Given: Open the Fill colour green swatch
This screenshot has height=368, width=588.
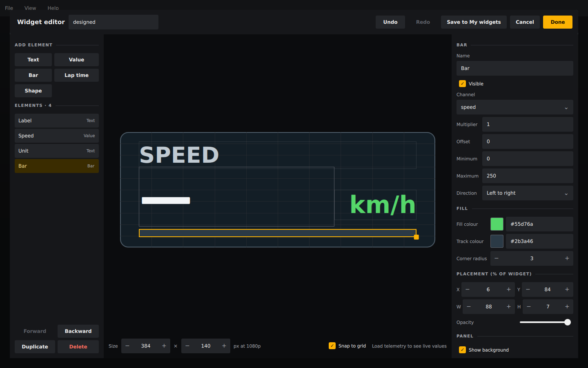Looking at the screenshot, I should click(497, 224).
